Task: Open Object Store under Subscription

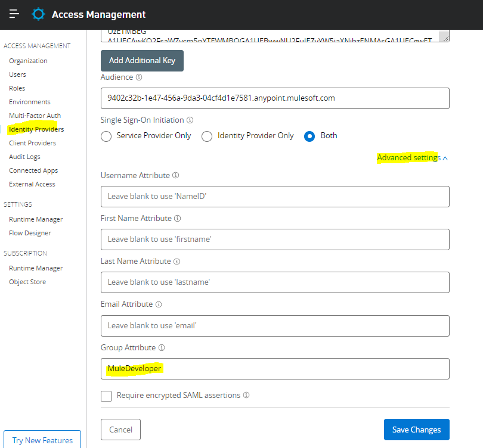Action: point(27,282)
